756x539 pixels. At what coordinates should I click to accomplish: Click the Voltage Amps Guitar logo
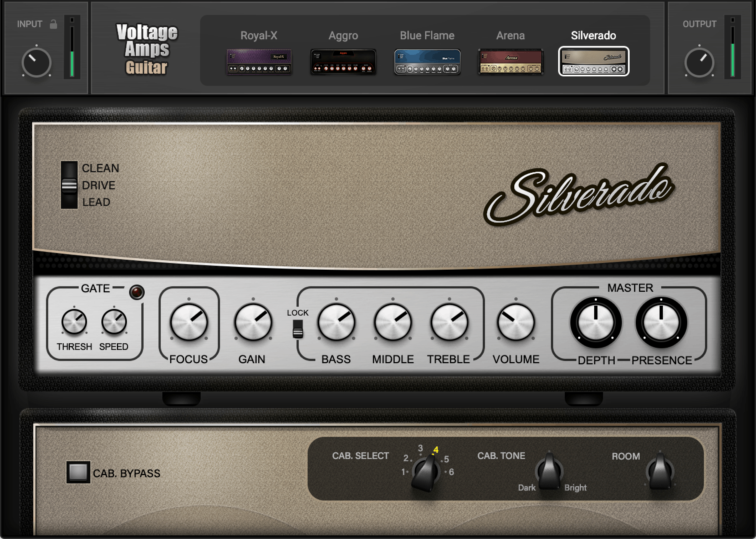coord(147,49)
